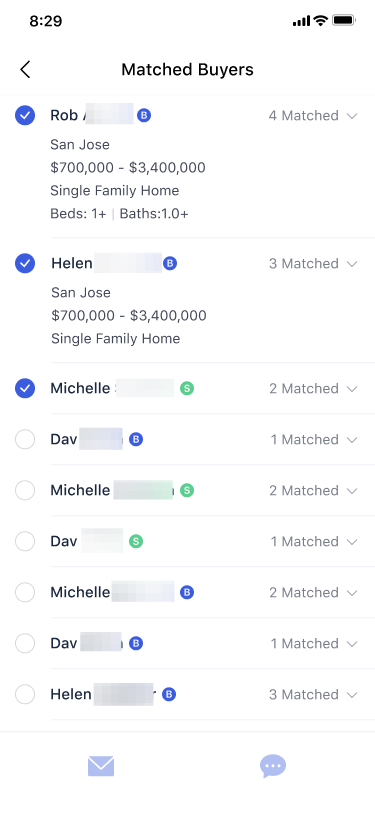The width and height of the screenshot is (375, 813).
Task: Open Rob's 4 Matched label
Action: (303, 116)
